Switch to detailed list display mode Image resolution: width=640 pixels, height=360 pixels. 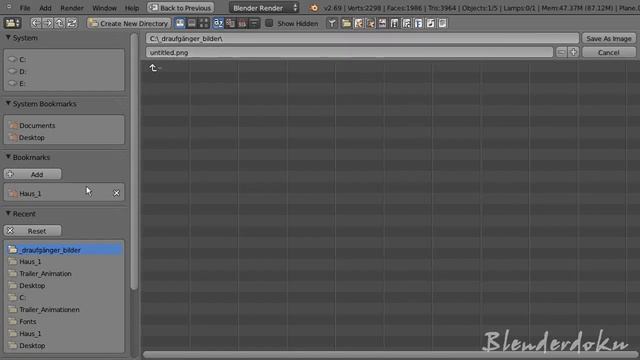pos(191,23)
